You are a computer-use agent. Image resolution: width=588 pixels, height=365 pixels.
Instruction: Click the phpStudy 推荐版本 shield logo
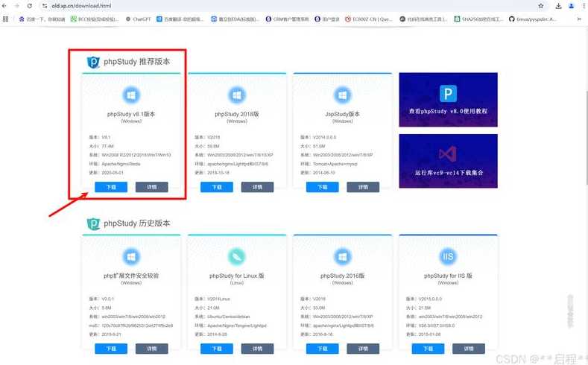[x=93, y=62]
